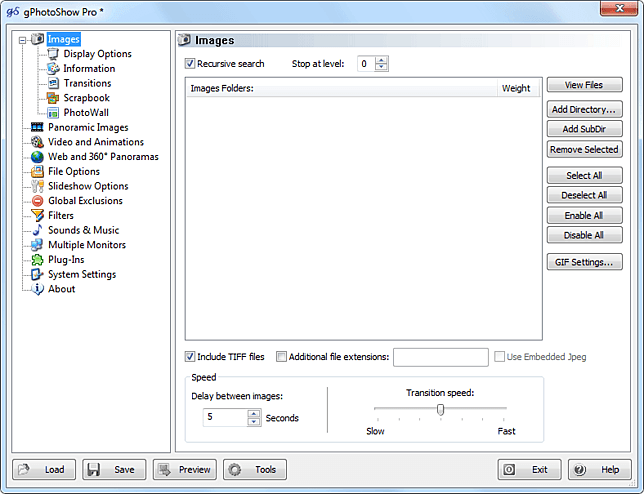Click the Select All button
The width and height of the screenshot is (644, 494).
(584, 175)
